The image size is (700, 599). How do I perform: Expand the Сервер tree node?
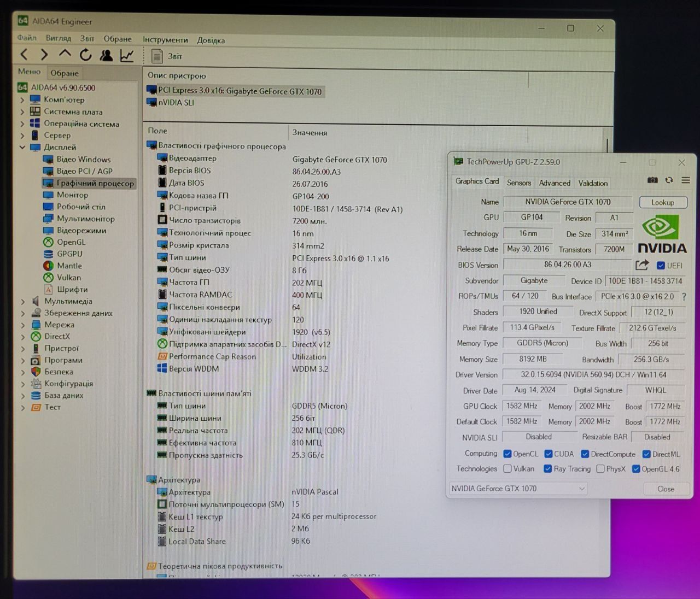point(22,136)
